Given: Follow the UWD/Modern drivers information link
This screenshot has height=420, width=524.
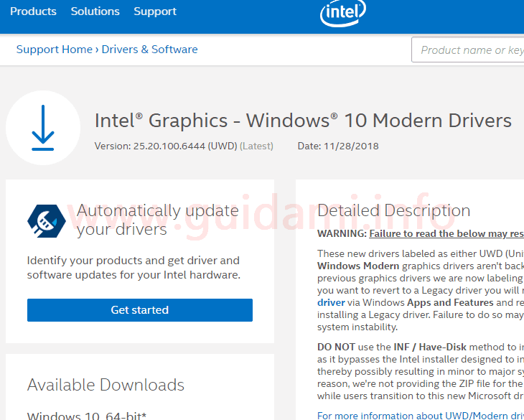Looking at the screenshot, I should coord(421,416).
